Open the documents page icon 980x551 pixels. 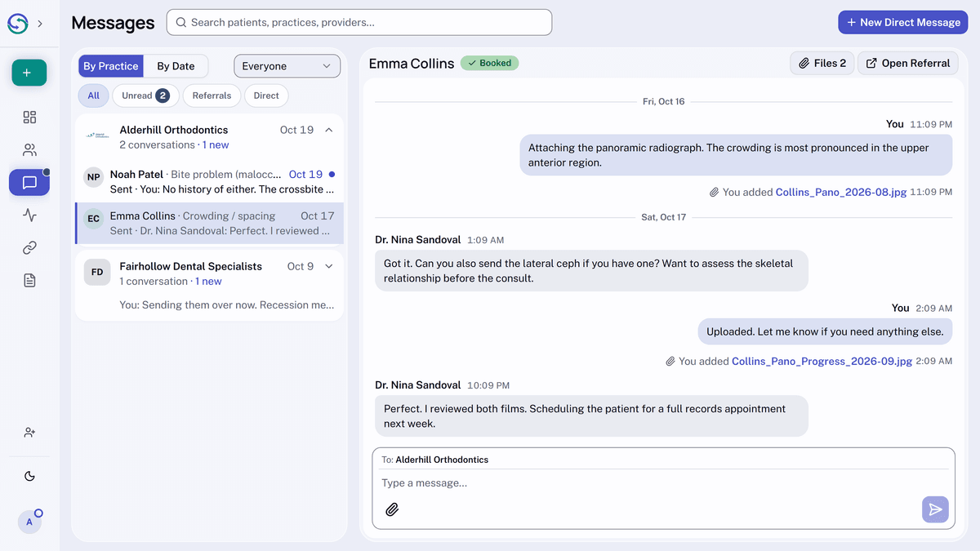point(29,281)
